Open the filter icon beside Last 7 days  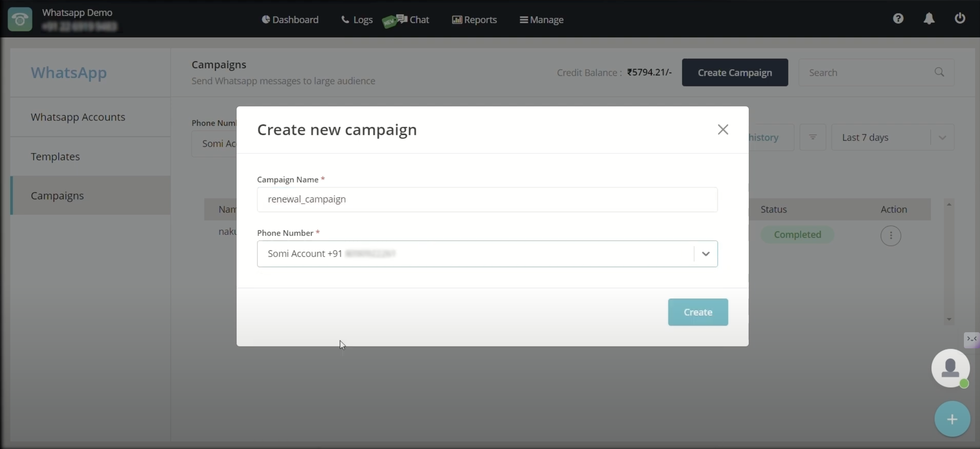click(x=813, y=137)
